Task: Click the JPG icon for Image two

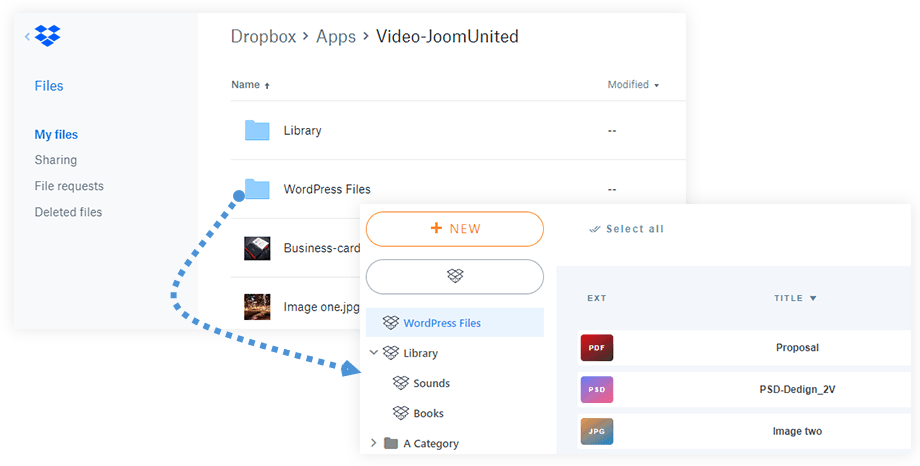Action: [596, 432]
